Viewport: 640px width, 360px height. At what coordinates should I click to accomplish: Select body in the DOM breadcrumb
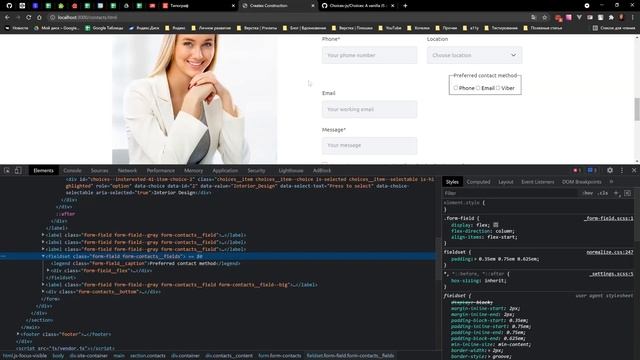pos(58,356)
